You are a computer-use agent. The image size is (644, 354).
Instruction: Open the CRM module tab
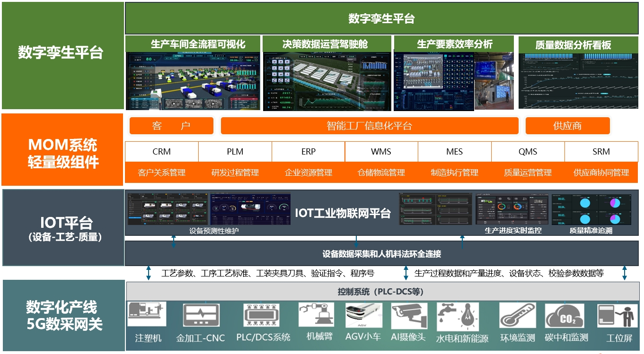point(161,152)
